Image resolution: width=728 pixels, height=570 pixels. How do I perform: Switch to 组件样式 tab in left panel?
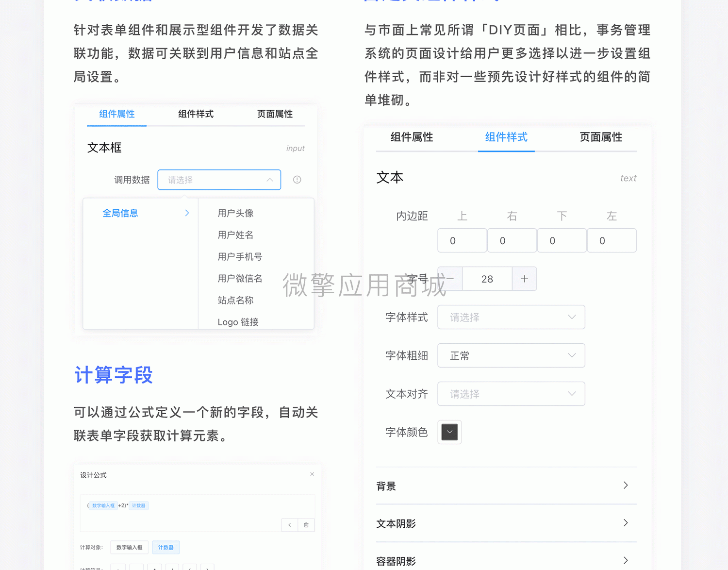click(196, 114)
